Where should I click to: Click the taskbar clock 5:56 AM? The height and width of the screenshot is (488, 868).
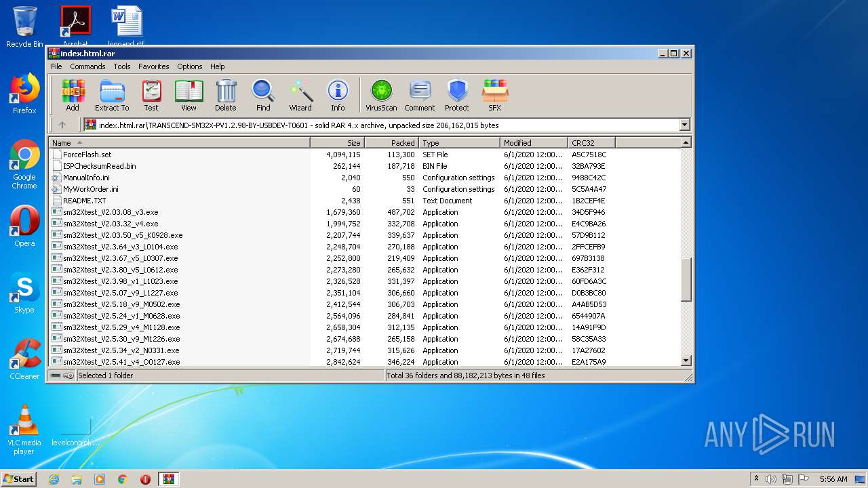833,479
